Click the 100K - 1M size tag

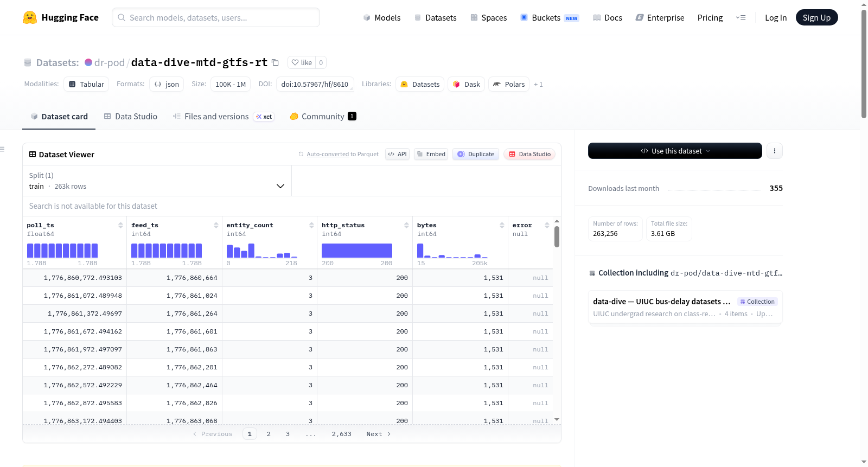[x=231, y=84]
